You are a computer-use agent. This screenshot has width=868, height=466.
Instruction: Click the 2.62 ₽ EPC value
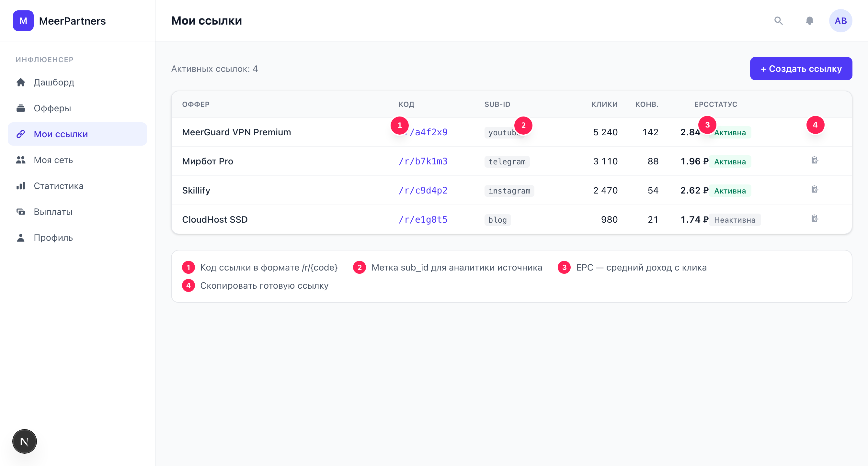(694, 190)
